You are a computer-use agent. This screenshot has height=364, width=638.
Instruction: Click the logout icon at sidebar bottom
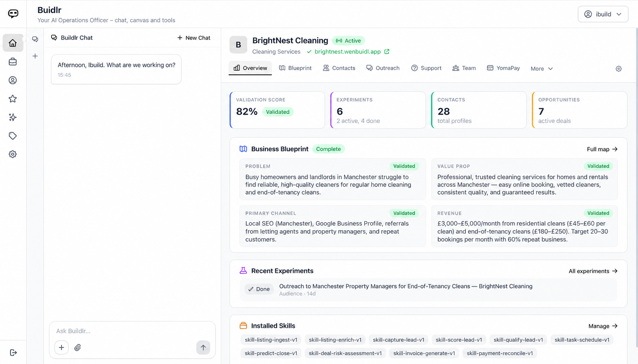(13, 352)
